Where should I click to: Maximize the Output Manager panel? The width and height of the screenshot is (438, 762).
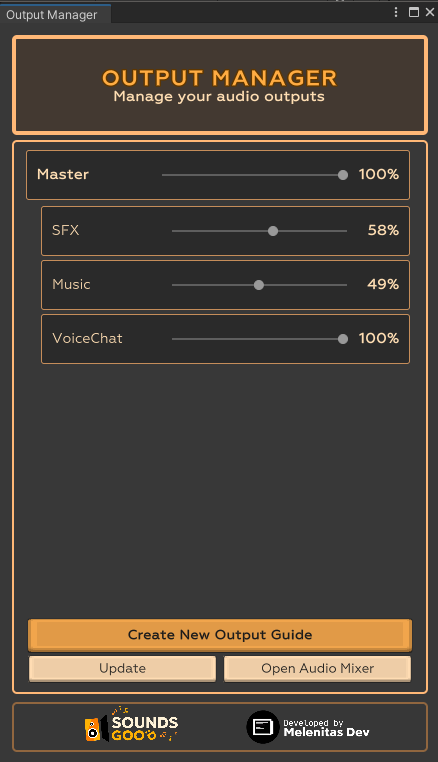(x=414, y=12)
